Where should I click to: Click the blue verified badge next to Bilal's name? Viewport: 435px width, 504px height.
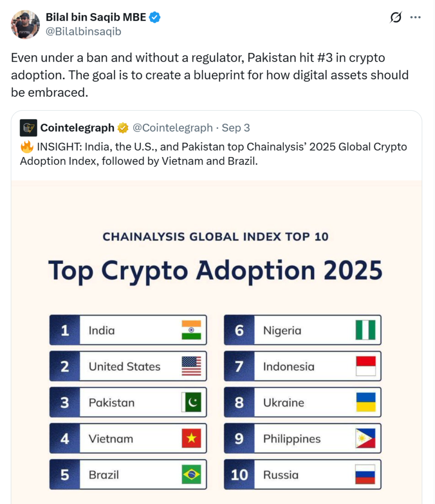coord(154,16)
